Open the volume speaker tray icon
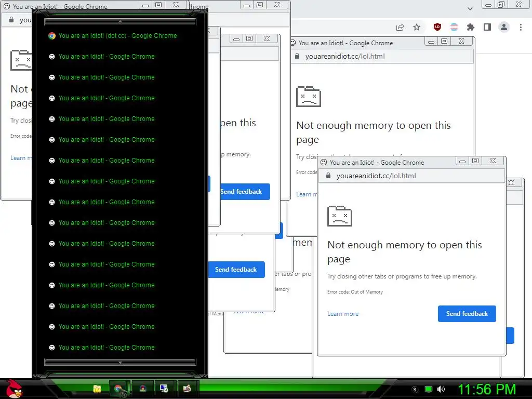Screen dimensions: 532x399 (441, 389)
